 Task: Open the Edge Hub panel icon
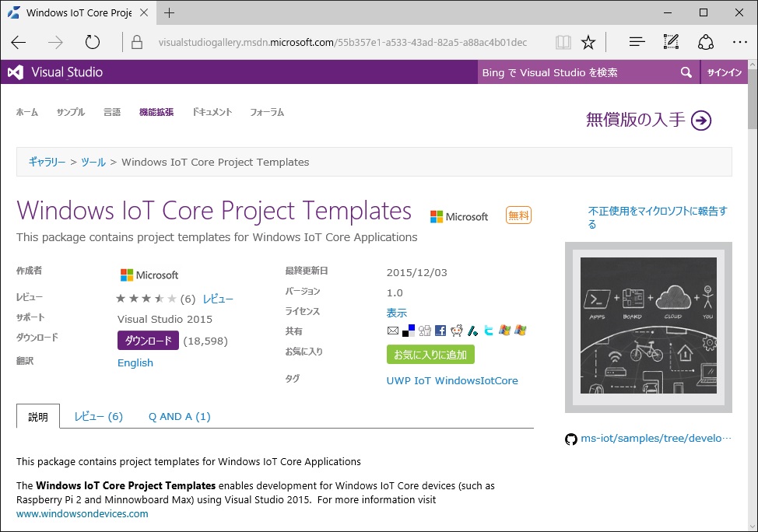[x=637, y=42]
